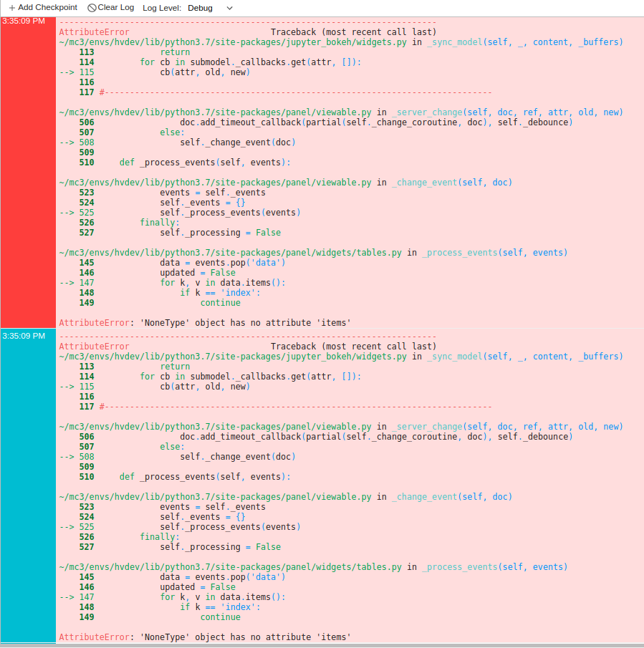The width and height of the screenshot is (644, 648).
Task: Click the Clear Log prohibition icon
Action: tap(93, 8)
